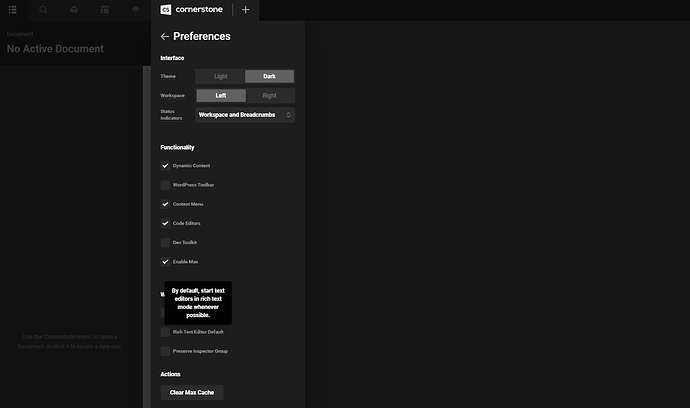Enable the Dev Toolkit checkbox
This screenshot has height=408, width=690.
[165, 243]
